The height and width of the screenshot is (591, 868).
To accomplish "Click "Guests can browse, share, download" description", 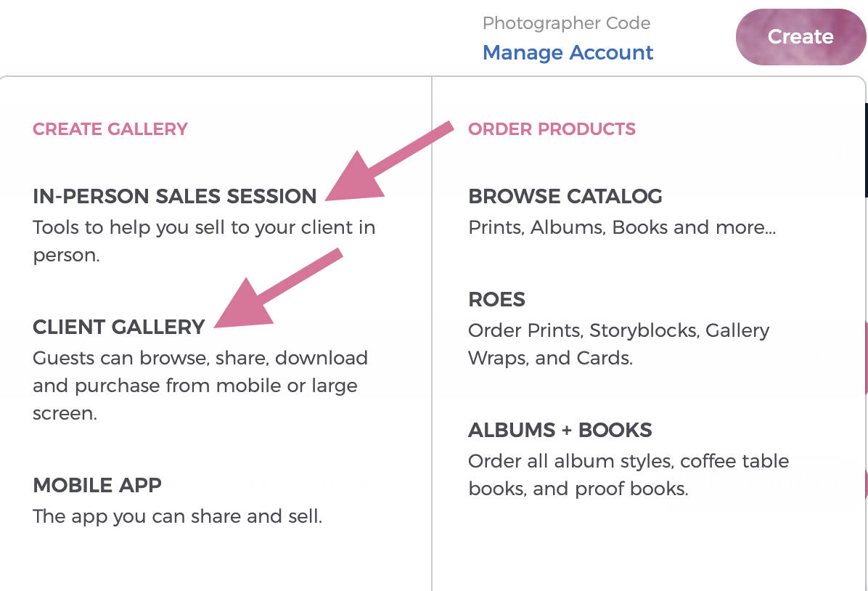I will 200,386.
